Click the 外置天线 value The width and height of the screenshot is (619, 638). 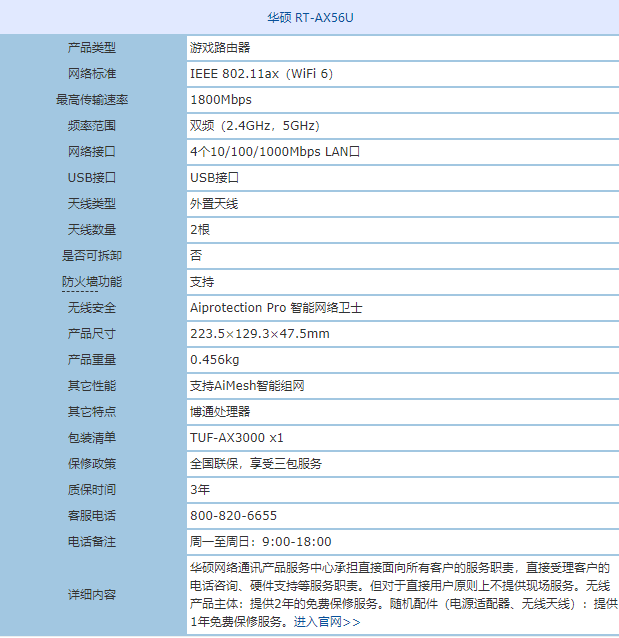click(x=214, y=203)
